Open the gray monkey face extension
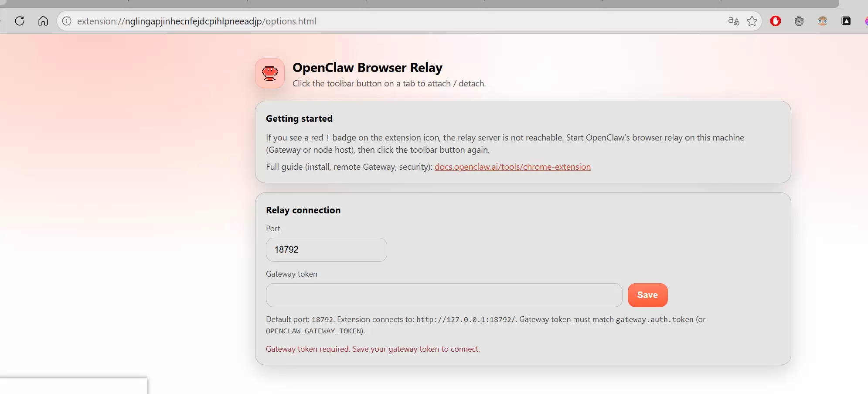This screenshot has width=868, height=394. (x=799, y=21)
